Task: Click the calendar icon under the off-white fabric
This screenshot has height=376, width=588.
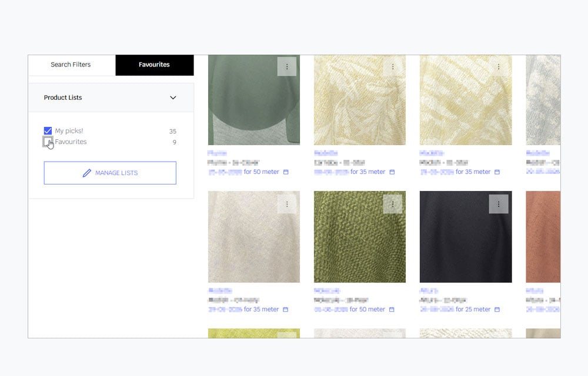Action: [x=285, y=310]
